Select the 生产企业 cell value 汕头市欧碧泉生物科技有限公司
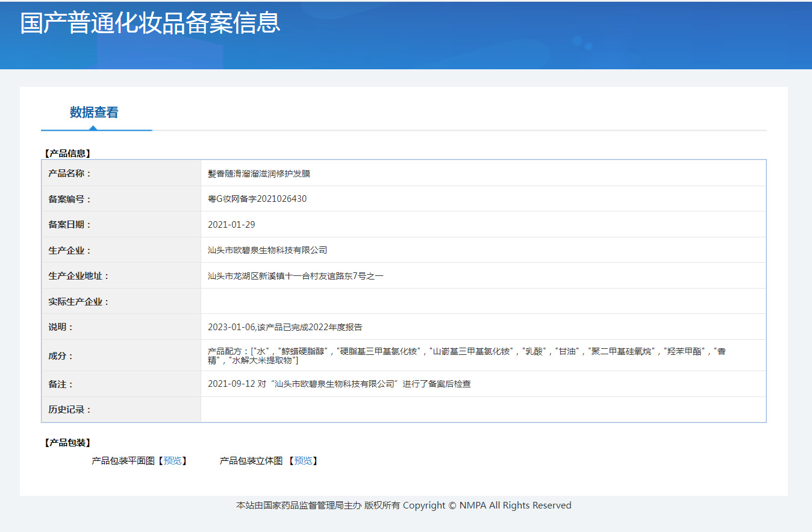Image resolution: width=812 pixels, height=532 pixels. click(267, 250)
